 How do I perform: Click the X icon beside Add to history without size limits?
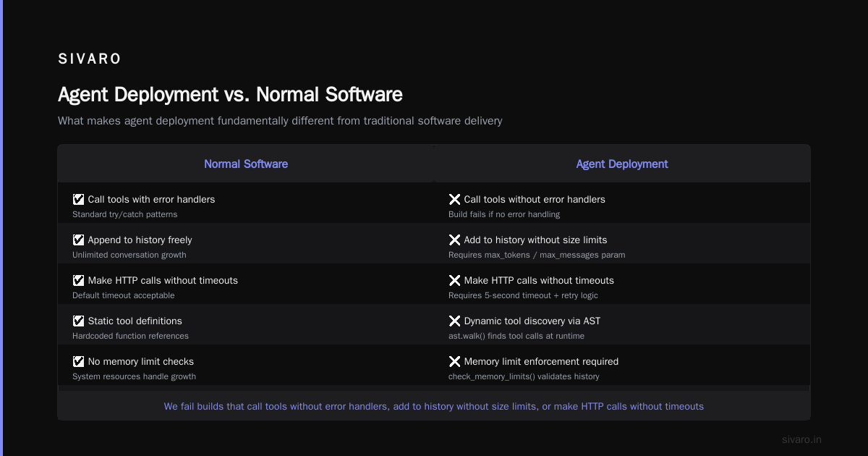click(454, 240)
